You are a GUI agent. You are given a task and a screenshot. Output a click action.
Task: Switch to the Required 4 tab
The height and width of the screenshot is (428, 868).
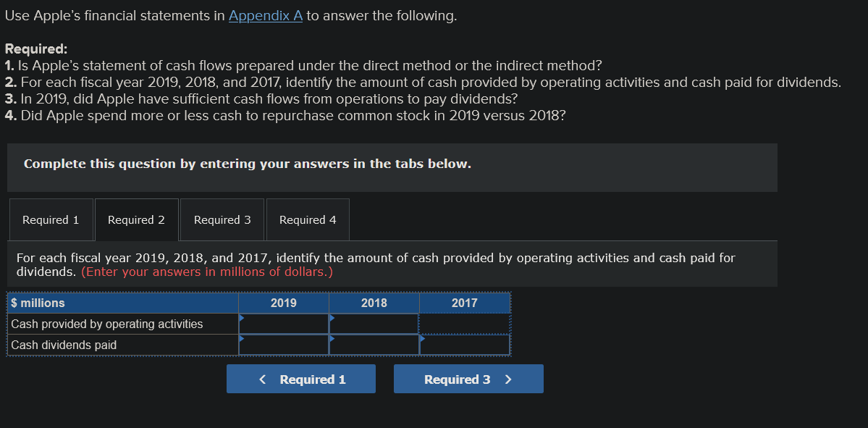pos(307,219)
